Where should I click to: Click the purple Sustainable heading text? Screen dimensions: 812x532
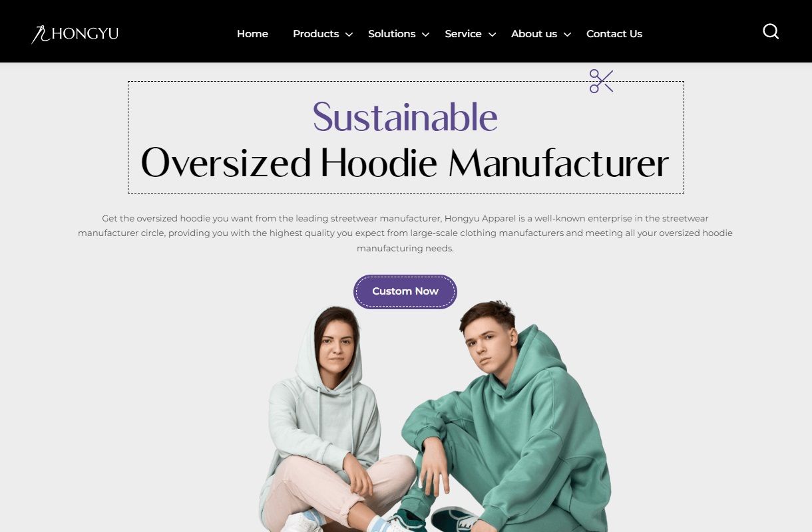(x=405, y=116)
